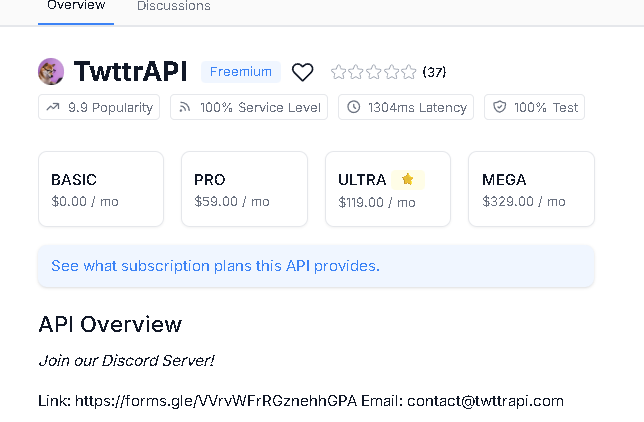This screenshot has width=644, height=422.
Task: Select the BASIC $0.00 plan card
Action: (x=100, y=189)
